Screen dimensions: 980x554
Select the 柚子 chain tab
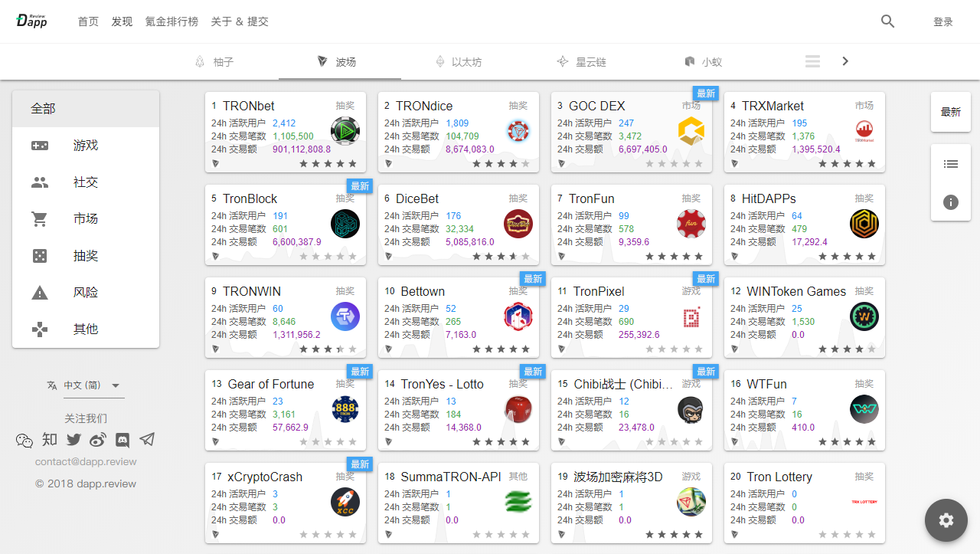tap(215, 62)
